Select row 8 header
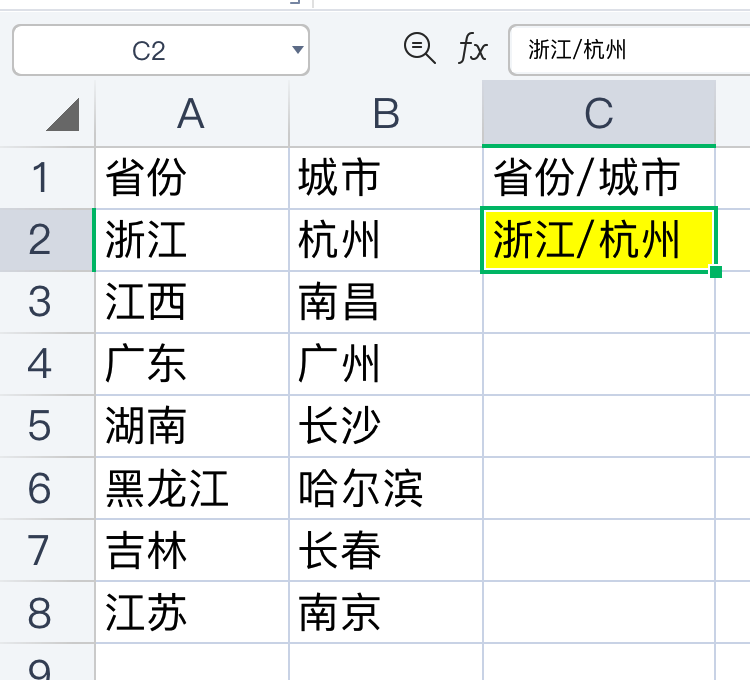 click(x=47, y=613)
